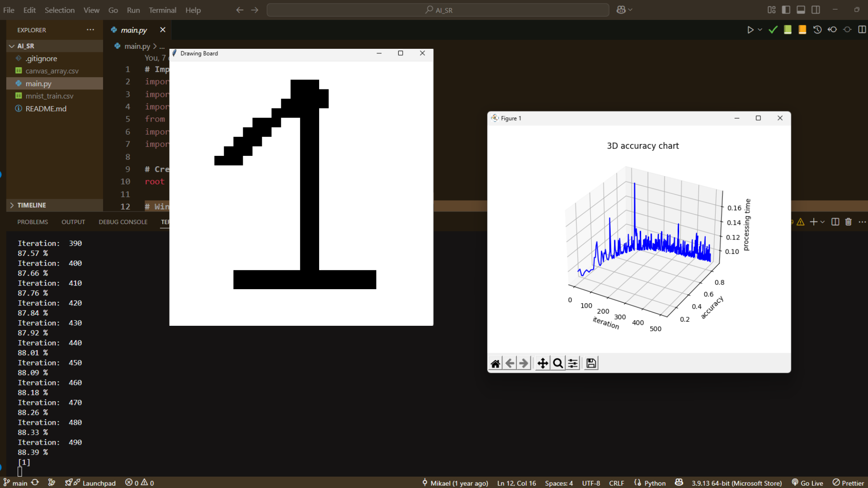Run the Python file with the play icon
The image size is (868, 488).
click(750, 29)
